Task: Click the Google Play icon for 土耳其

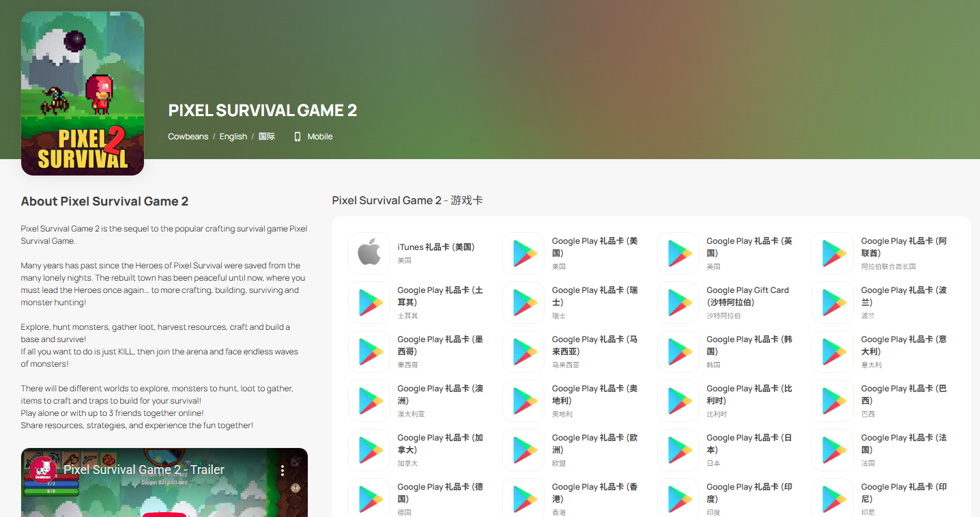Action: point(369,302)
